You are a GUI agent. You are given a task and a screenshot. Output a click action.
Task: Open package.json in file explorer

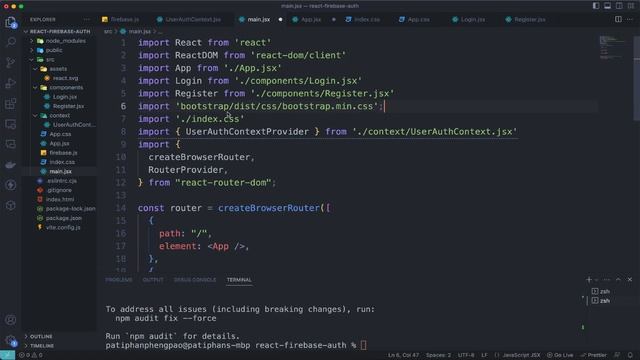[63, 218]
